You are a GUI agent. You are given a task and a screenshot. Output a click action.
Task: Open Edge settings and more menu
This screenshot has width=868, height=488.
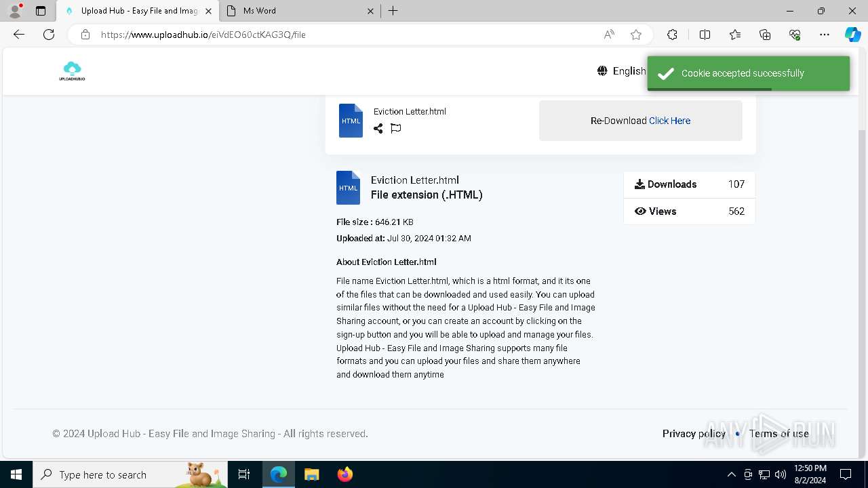tap(825, 35)
